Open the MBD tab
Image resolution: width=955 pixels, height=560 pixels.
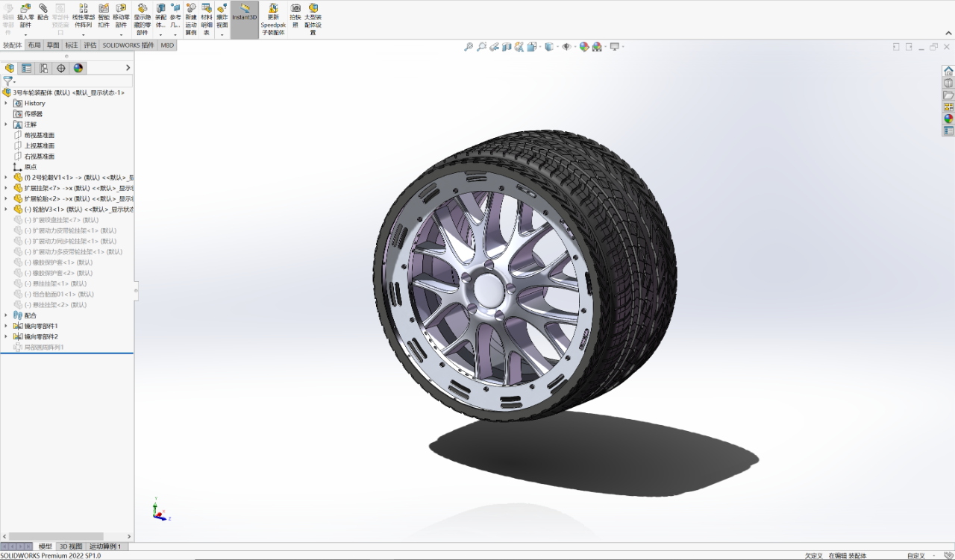pos(167,45)
